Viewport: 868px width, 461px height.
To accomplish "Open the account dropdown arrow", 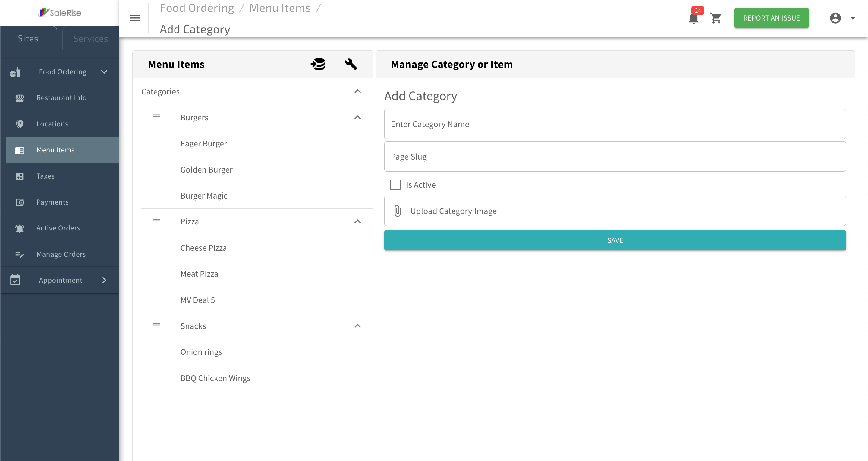I will [x=853, y=18].
